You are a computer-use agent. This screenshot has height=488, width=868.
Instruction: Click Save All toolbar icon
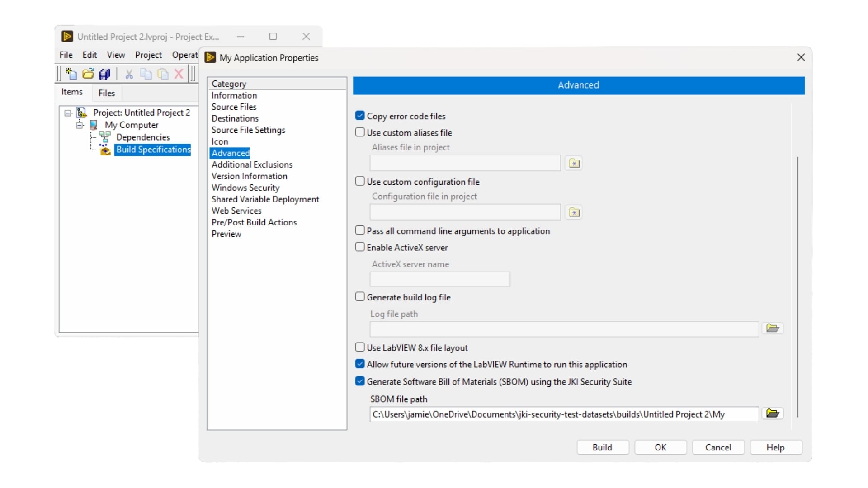click(105, 74)
